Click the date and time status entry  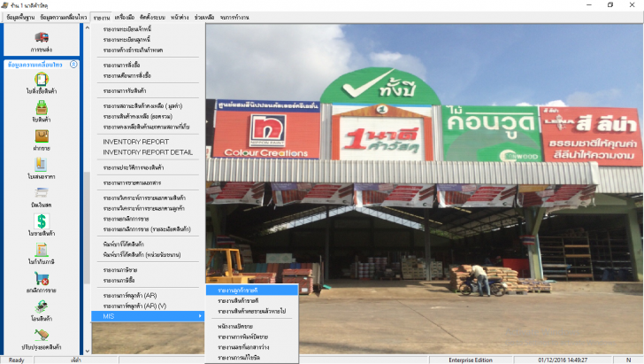point(563,360)
